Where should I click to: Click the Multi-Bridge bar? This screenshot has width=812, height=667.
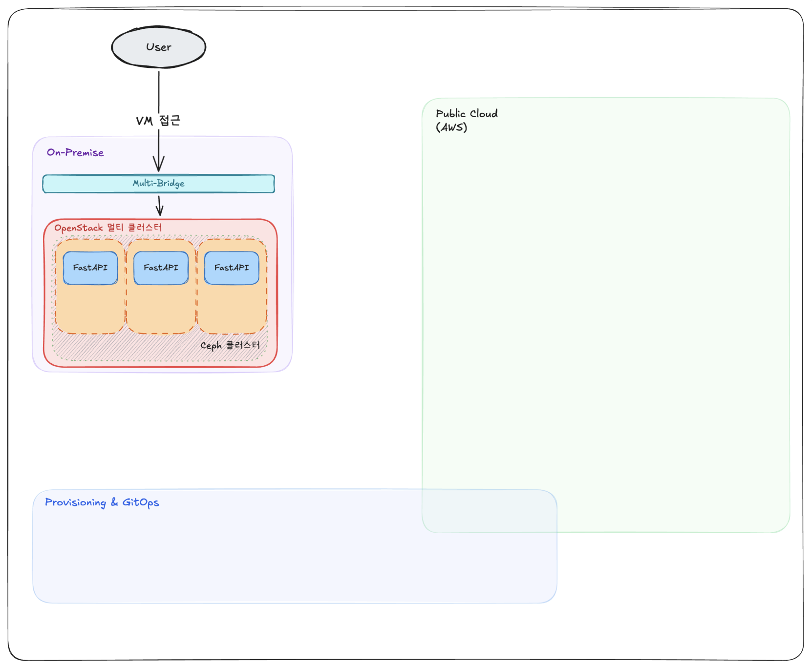pyautogui.click(x=159, y=184)
